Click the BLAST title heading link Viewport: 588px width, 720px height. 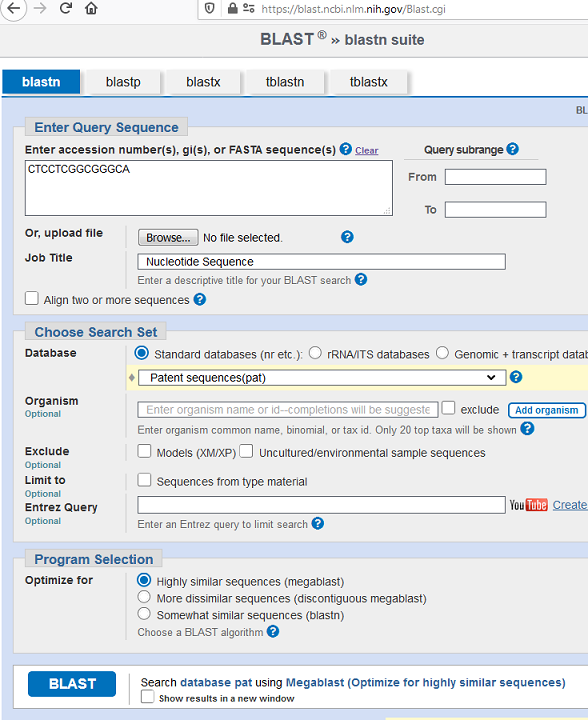point(287,39)
